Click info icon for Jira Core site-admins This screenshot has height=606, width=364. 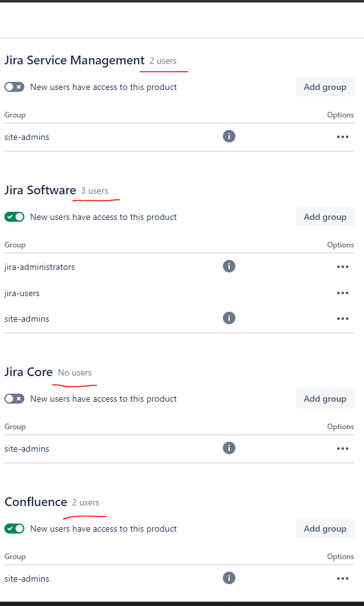click(229, 448)
